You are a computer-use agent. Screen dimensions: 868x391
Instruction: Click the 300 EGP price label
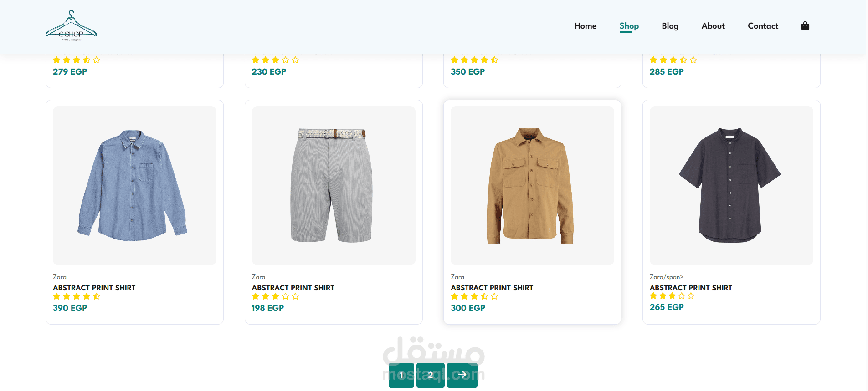[x=467, y=308]
